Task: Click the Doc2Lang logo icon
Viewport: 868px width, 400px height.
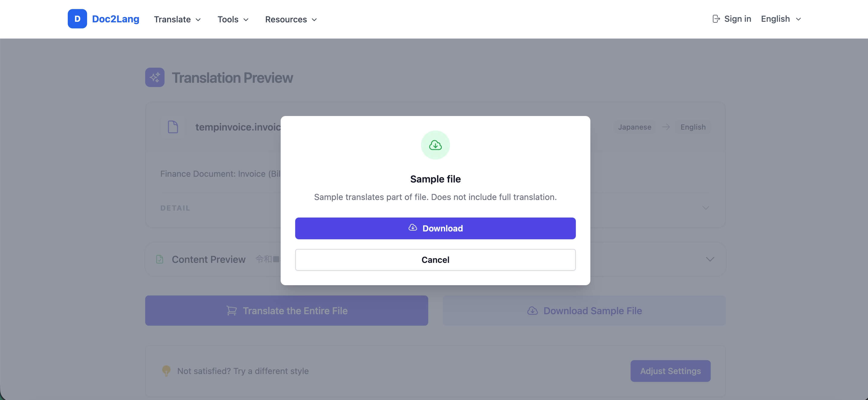Action: click(77, 19)
